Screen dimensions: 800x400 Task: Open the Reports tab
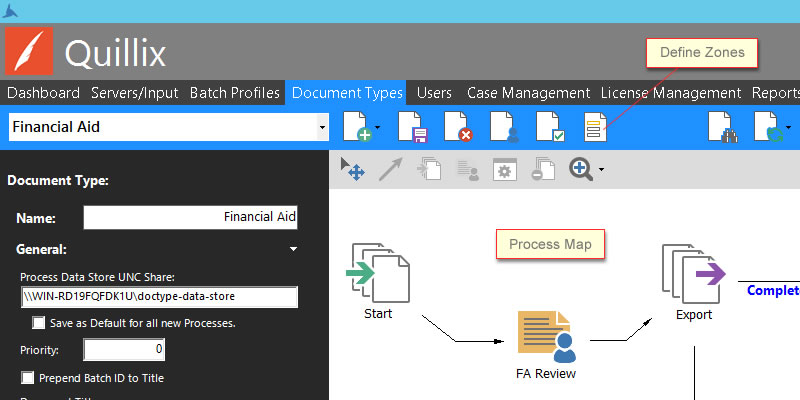776,93
